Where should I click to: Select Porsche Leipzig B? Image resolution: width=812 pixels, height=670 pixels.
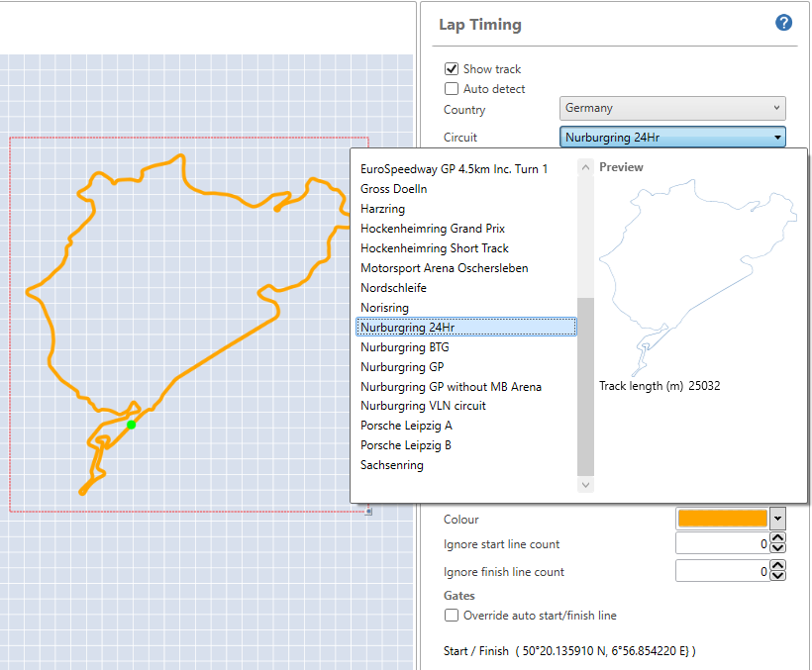tap(405, 445)
